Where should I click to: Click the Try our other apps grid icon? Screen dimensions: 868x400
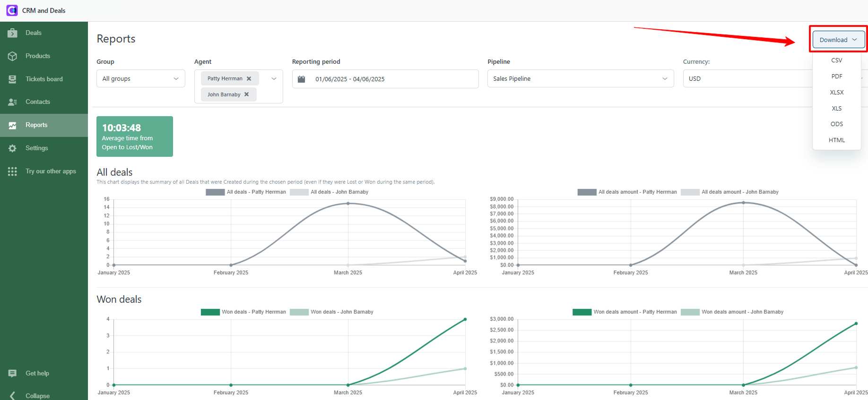tap(13, 171)
